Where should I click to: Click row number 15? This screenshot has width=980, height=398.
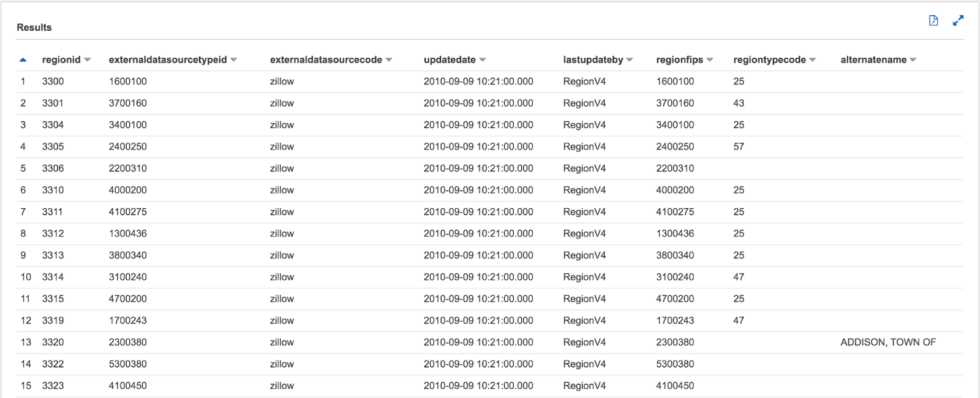26,386
